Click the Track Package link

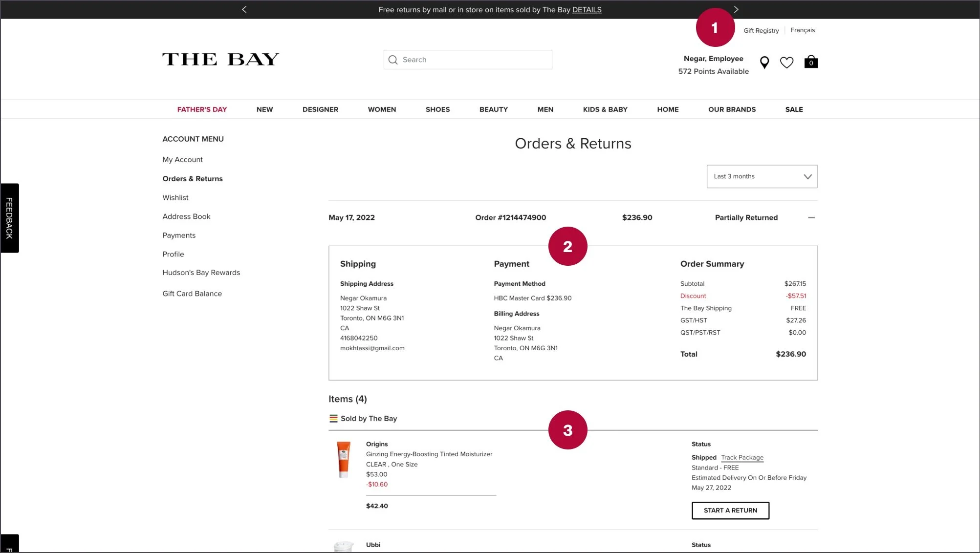[742, 458]
